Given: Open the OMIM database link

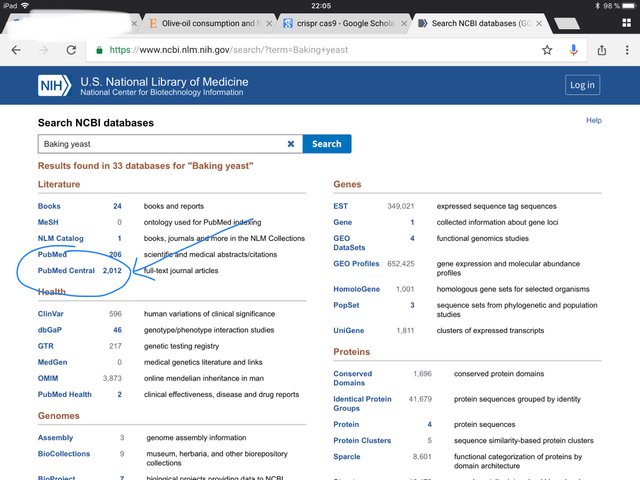Looking at the screenshot, I should pyautogui.click(x=48, y=378).
